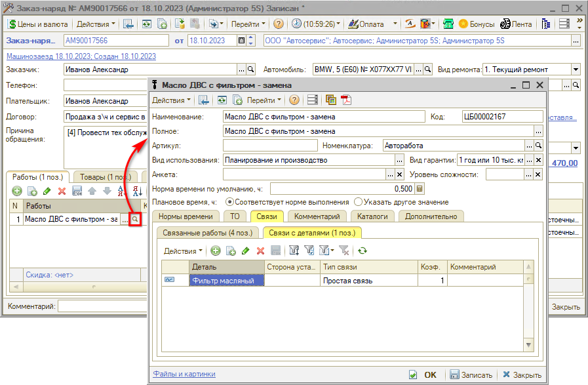Clear the Вид гарантии field with X
The image size is (588, 385).
[x=538, y=160]
